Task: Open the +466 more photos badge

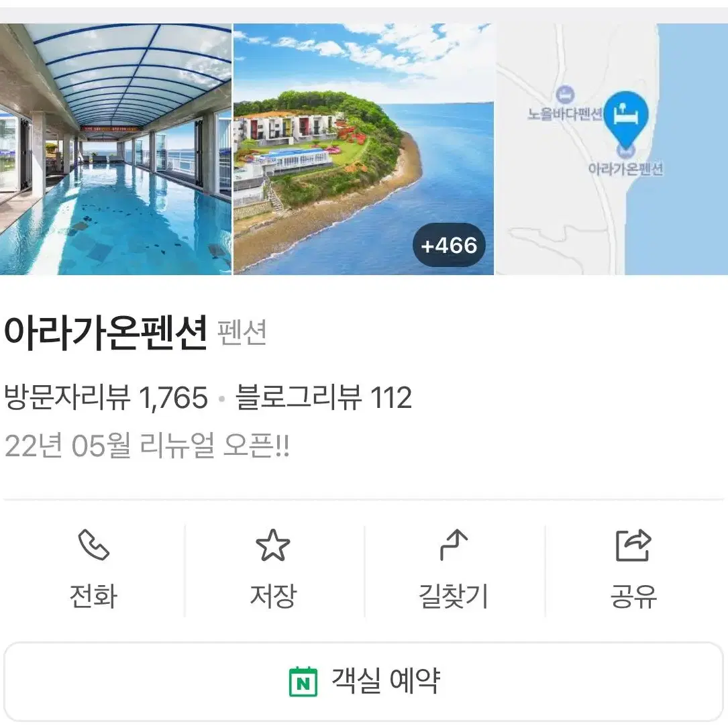Action: 448,245
